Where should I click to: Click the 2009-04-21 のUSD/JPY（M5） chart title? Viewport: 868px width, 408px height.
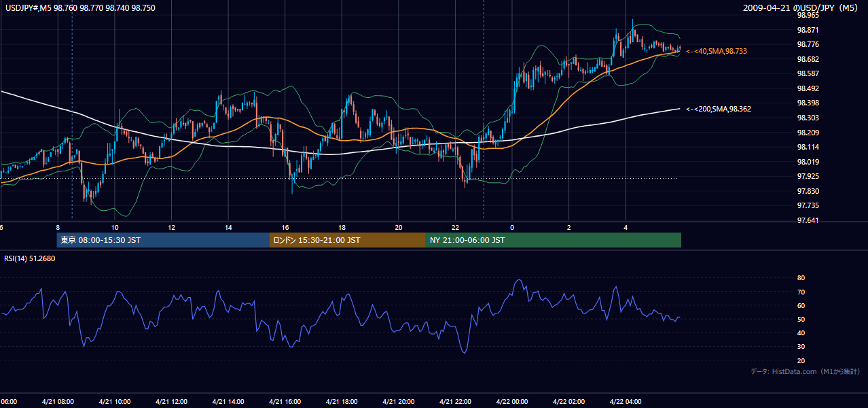click(801, 8)
